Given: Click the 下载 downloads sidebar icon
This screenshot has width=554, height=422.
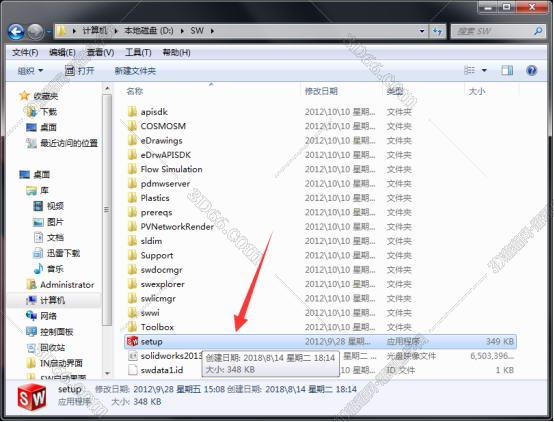Looking at the screenshot, I should pyautogui.click(x=31, y=112).
